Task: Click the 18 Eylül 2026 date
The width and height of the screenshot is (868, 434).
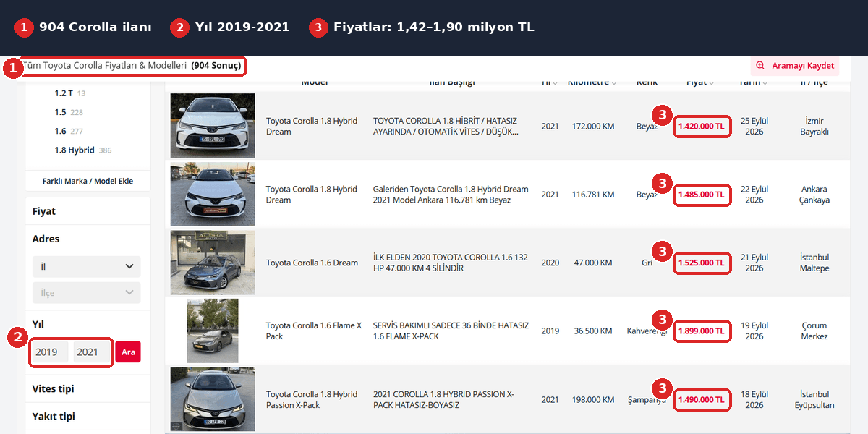Action: 754,399
